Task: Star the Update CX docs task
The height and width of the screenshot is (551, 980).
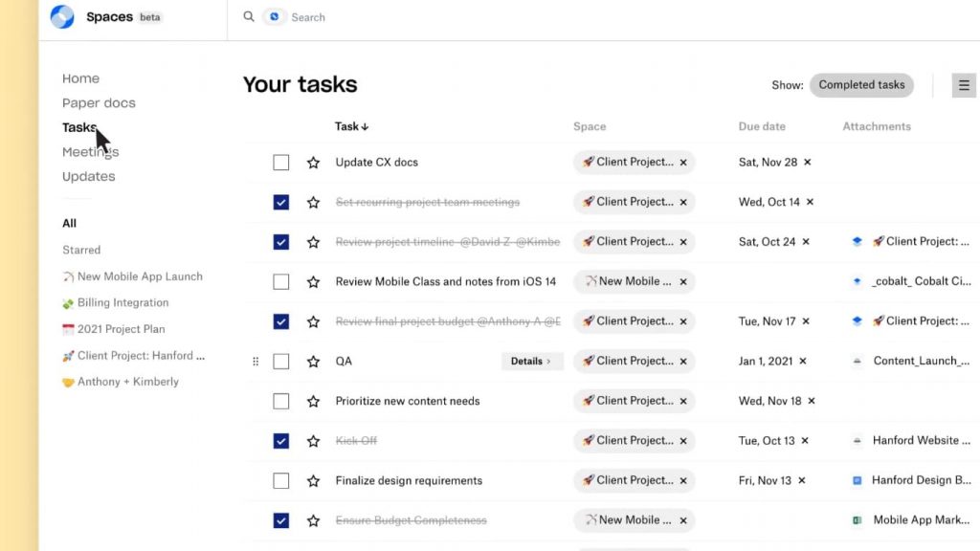Action: [x=313, y=163]
